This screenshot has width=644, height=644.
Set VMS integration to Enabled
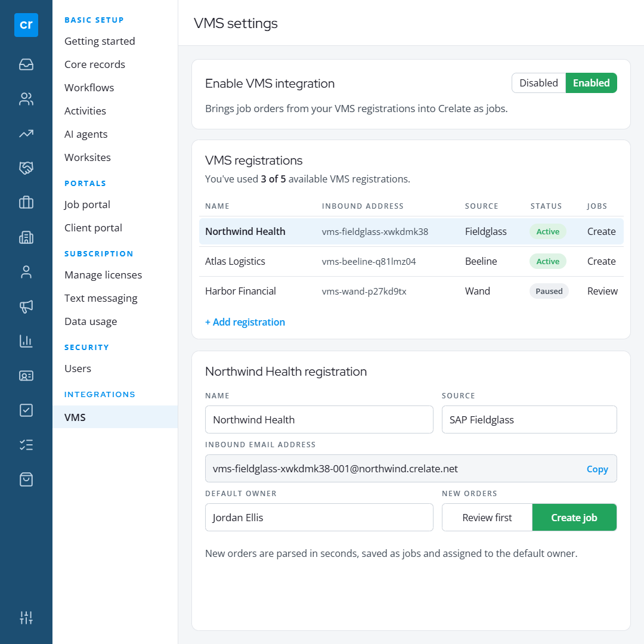point(591,83)
